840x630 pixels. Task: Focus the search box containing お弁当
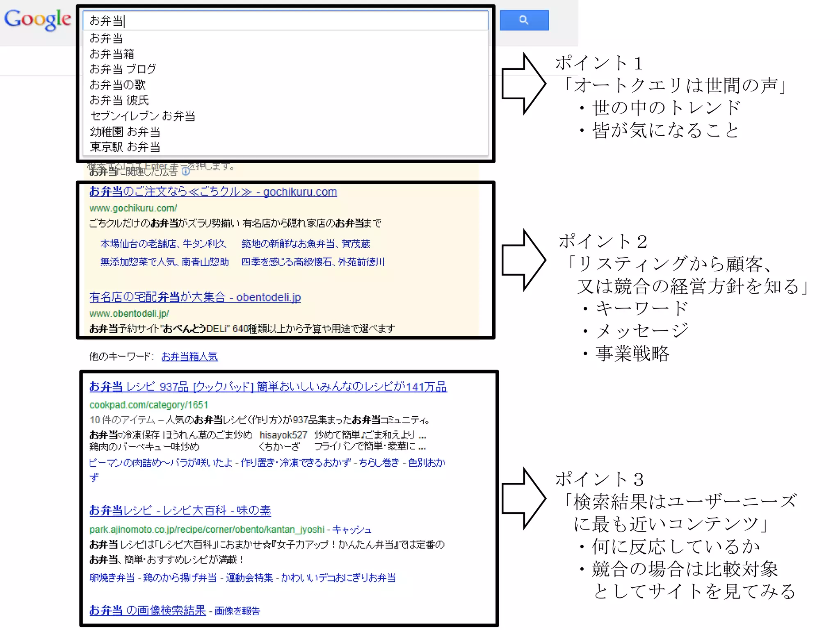(x=285, y=20)
